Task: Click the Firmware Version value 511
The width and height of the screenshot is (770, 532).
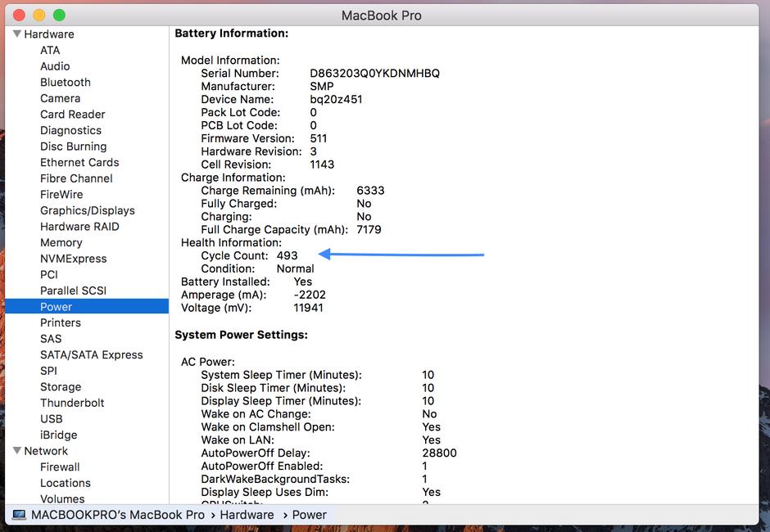Action: pos(318,138)
